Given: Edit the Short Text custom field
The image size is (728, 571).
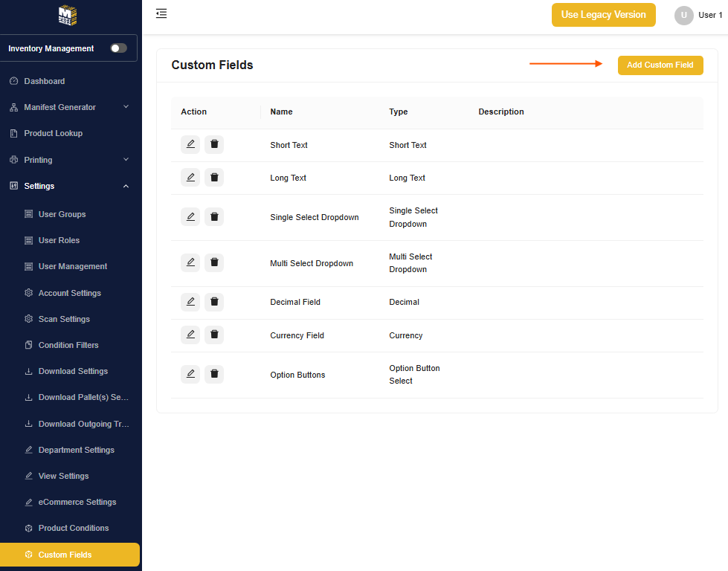Looking at the screenshot, I should 190,144.
